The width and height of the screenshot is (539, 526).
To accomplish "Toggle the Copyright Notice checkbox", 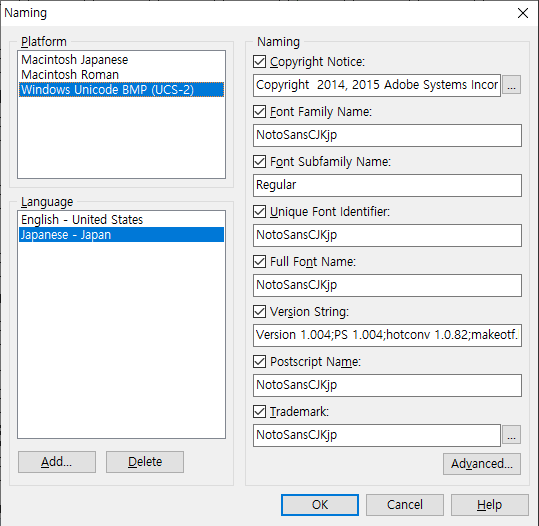I will point(260,62).
